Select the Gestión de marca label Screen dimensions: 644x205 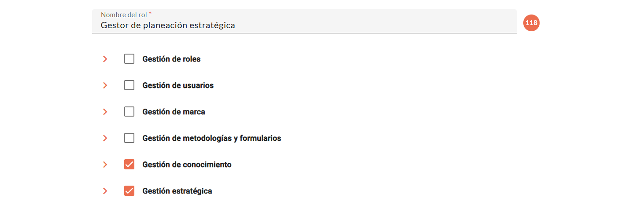[x=174, y=112]
